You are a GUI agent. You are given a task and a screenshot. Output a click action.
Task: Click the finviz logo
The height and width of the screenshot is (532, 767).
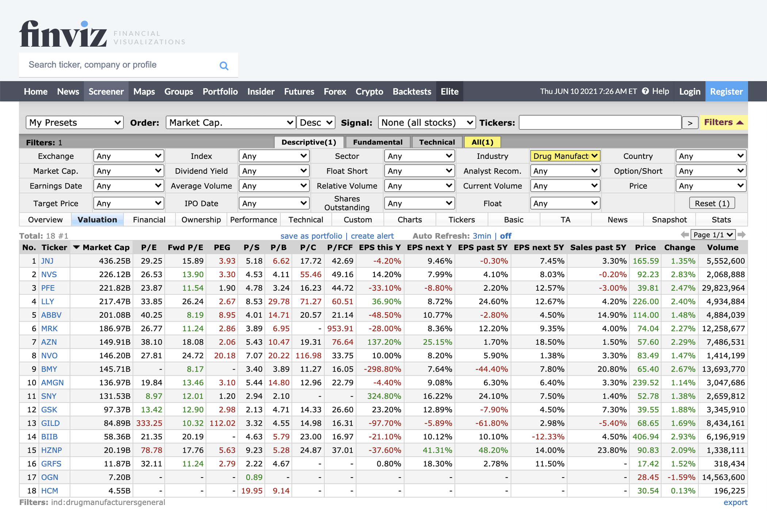63,34
